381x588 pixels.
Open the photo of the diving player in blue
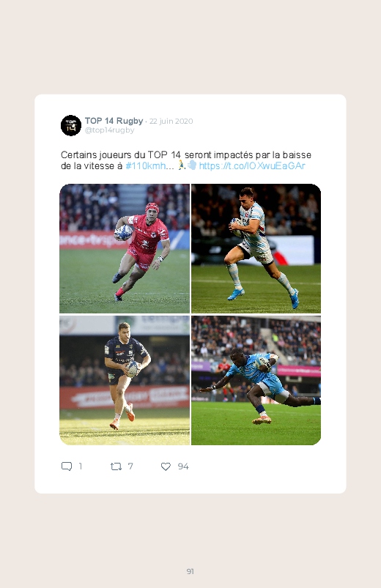256,380
